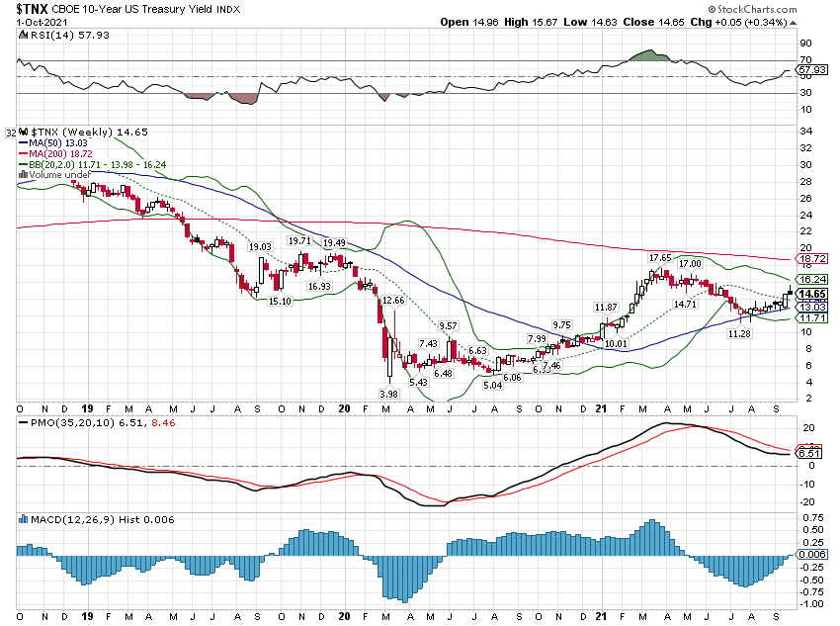
Task: Click the '5.04' low annotation
Action: [x=493, y=386]
